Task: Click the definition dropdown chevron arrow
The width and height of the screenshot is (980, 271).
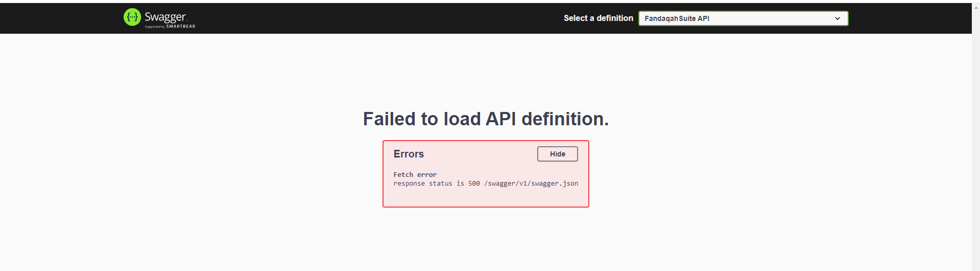Action: 837,18
